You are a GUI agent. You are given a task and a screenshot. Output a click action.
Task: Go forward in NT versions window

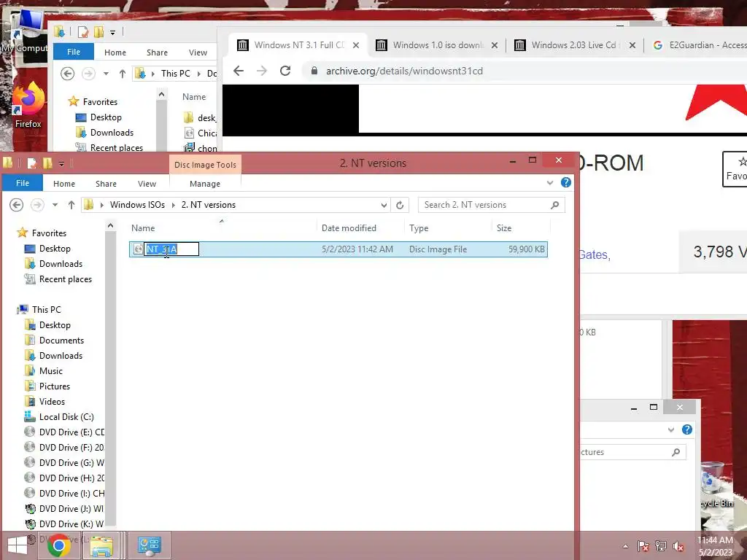click(37, 205)
